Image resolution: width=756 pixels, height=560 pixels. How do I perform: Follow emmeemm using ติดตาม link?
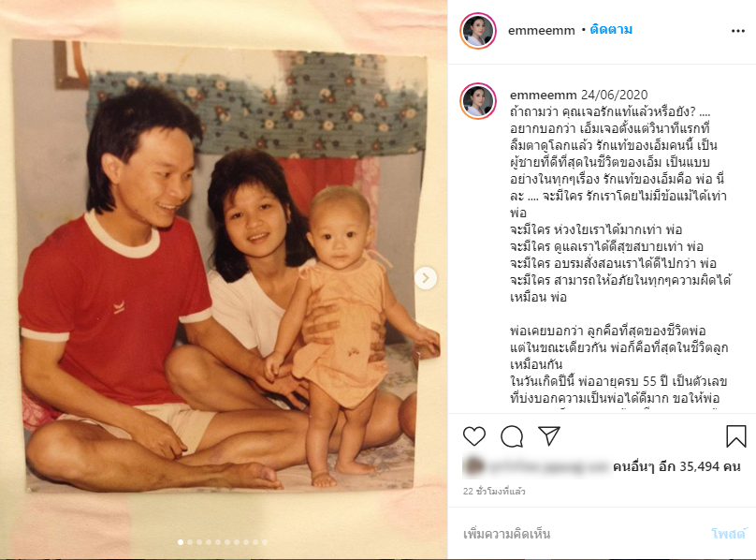click(611, 30)
